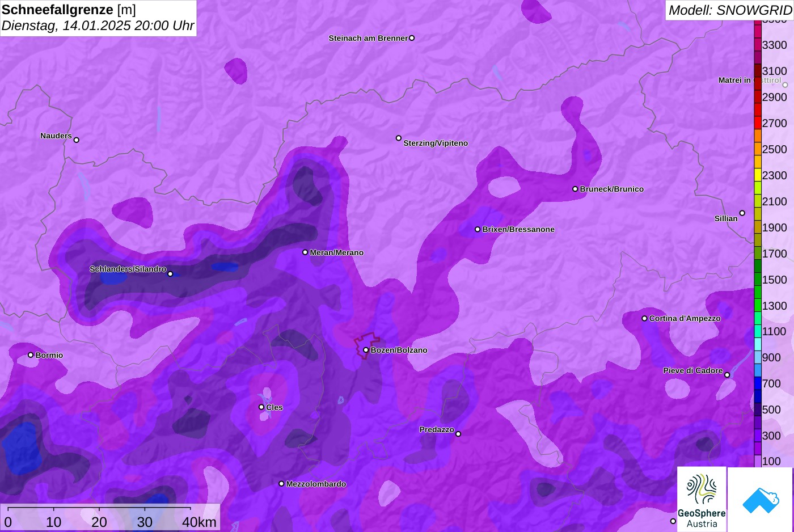Click the 100 legend value
Viewport: 794px width, 532px height.
(771, 462)
